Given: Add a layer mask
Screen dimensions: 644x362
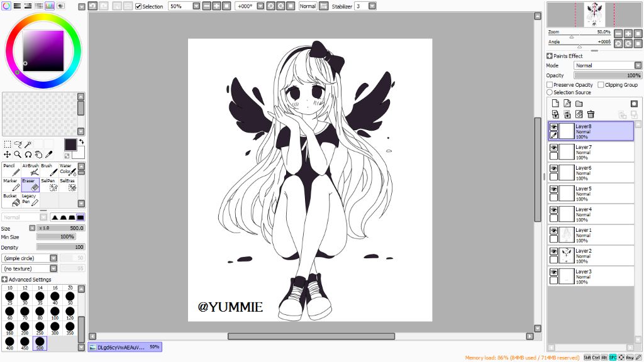Looking at the screenshot, I should click(634, 104).
